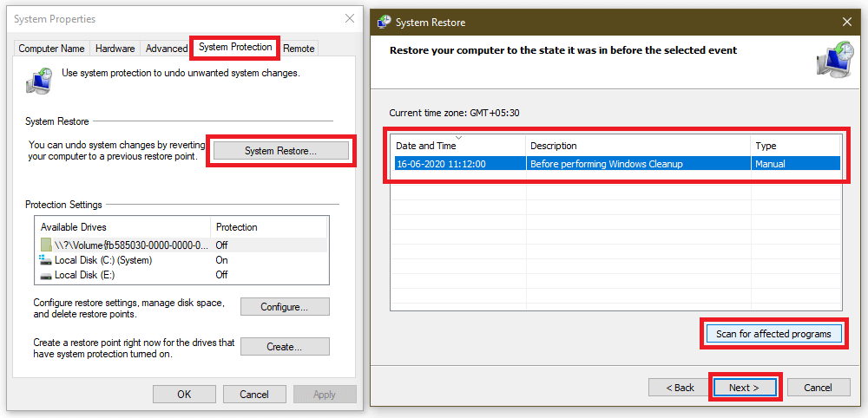868x418 pixels.
Task: Close the System Properties dialog
Action: tap(349, 18)
